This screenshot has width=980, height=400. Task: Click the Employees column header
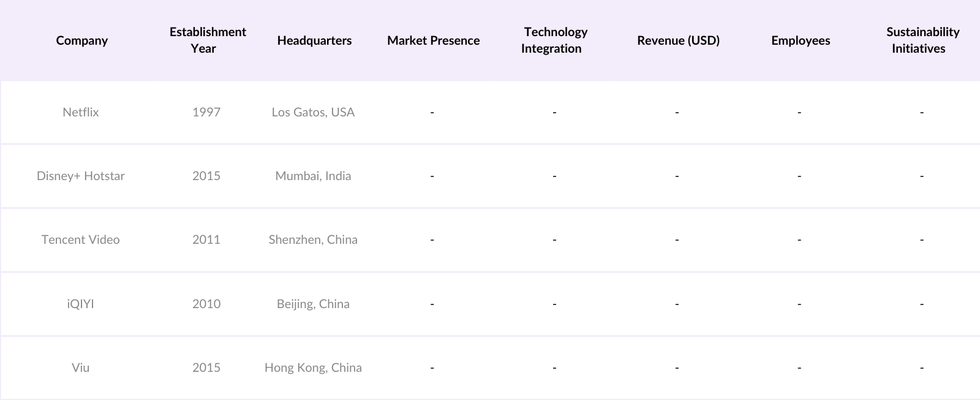pos(801,40)
